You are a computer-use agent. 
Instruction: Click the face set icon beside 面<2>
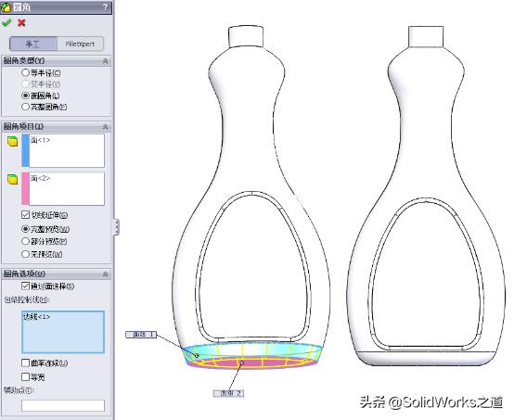tap(12, 179)
